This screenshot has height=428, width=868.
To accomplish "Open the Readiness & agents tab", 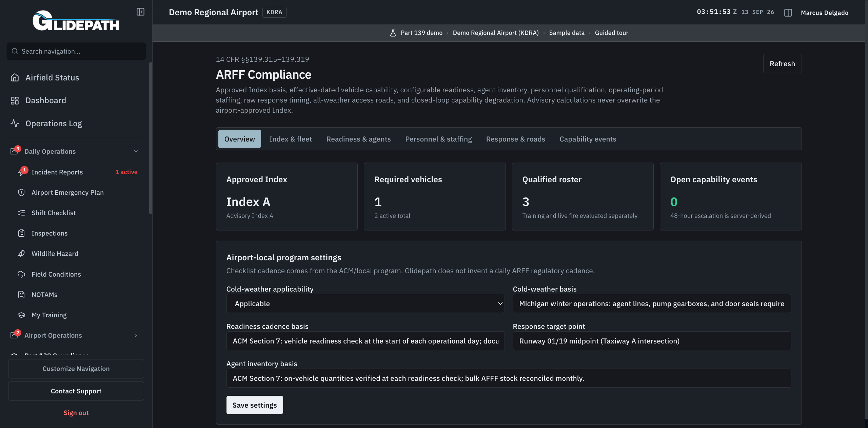I will pyautogui.click(x=358, y=139).
